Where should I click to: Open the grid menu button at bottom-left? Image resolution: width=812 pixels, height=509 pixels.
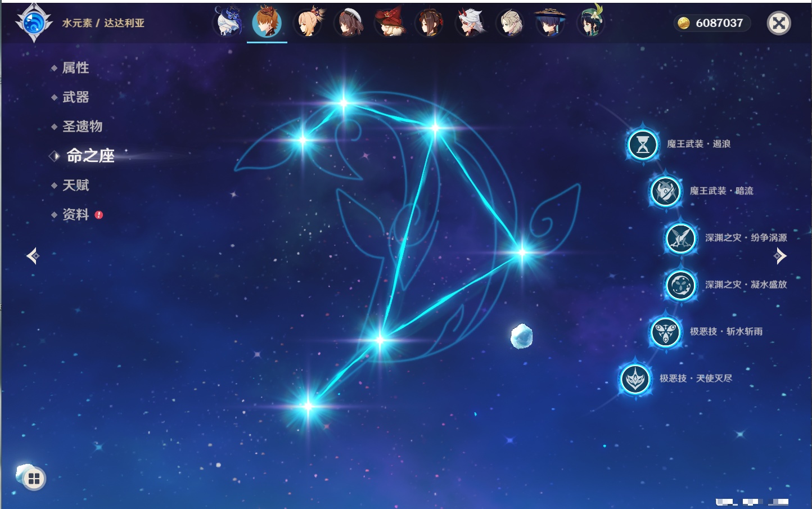tap(34, 479)
